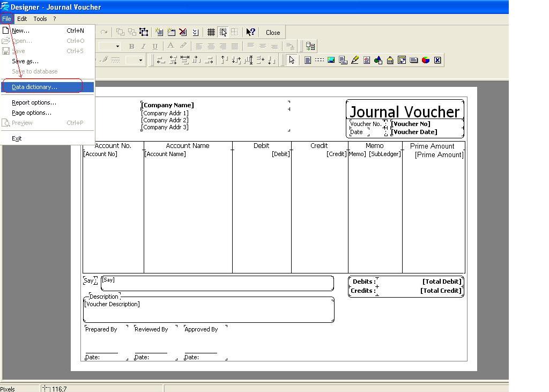Choose Exit from File menu
The image size is (549, 392).
(x=48, y=138)
